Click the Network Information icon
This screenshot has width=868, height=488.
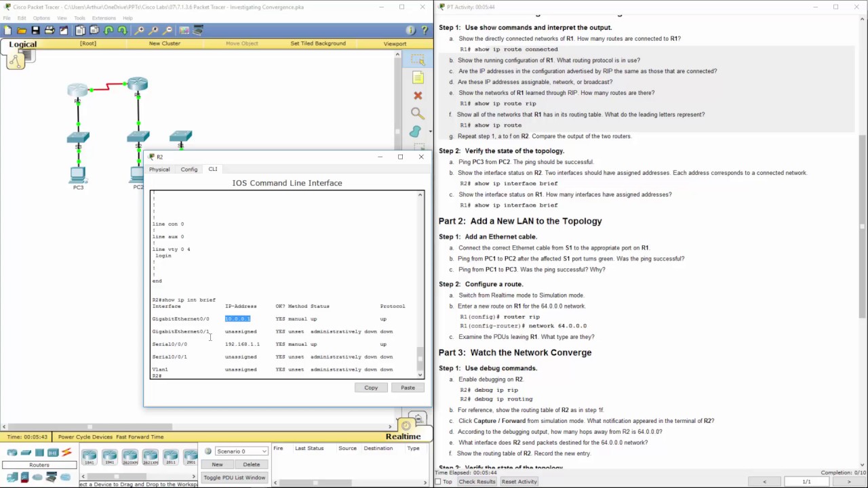tap(410, 30)
